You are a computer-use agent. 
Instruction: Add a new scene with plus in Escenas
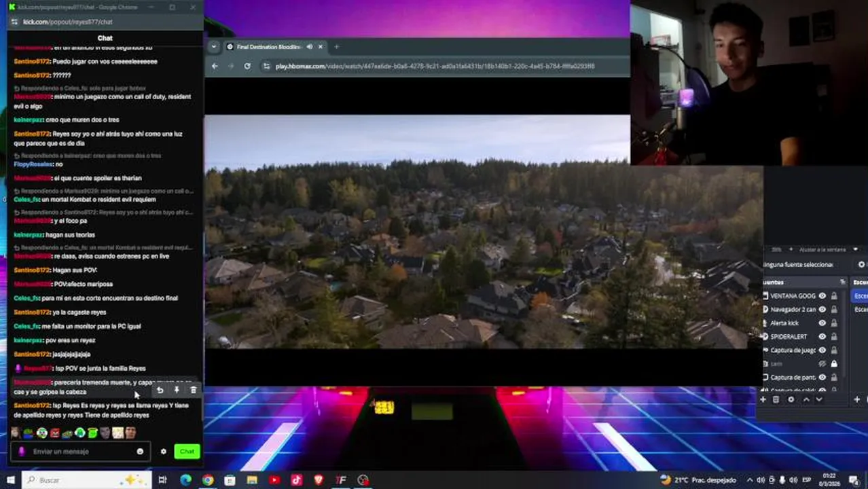[x=857, y=399]
